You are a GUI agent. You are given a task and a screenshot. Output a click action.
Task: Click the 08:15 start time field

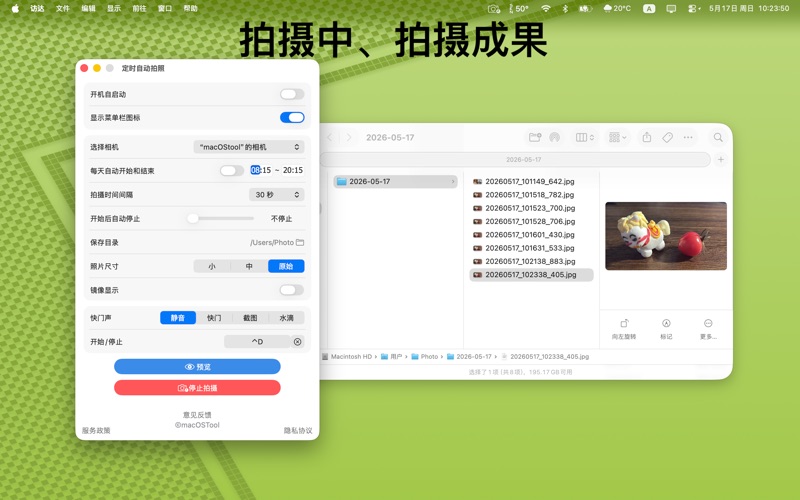[x=261, y=170]
